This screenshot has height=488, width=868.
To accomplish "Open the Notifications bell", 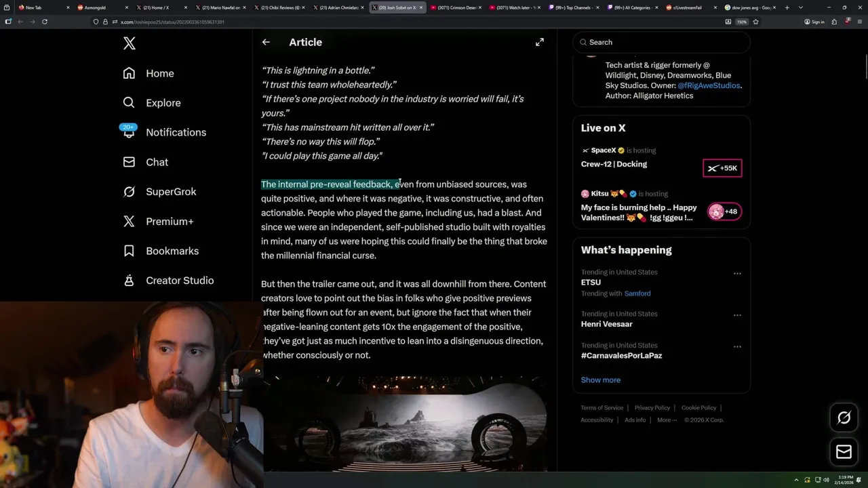I will tap(129, 132).
